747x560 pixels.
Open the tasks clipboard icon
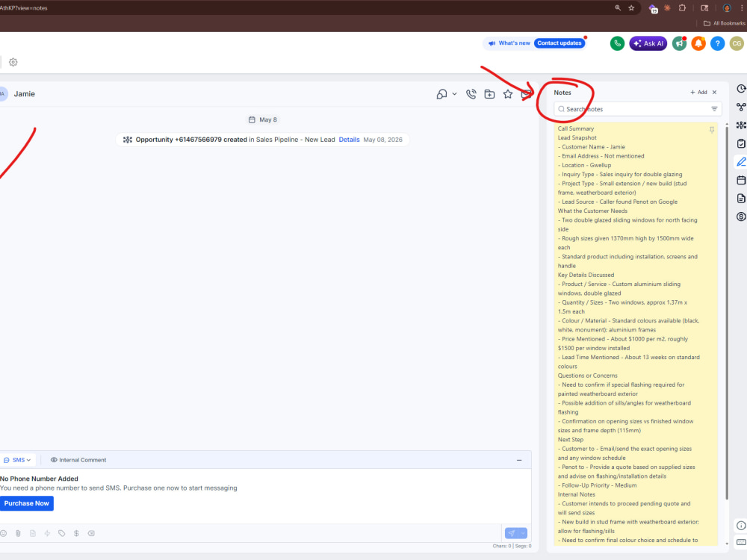tap(741, 143)
